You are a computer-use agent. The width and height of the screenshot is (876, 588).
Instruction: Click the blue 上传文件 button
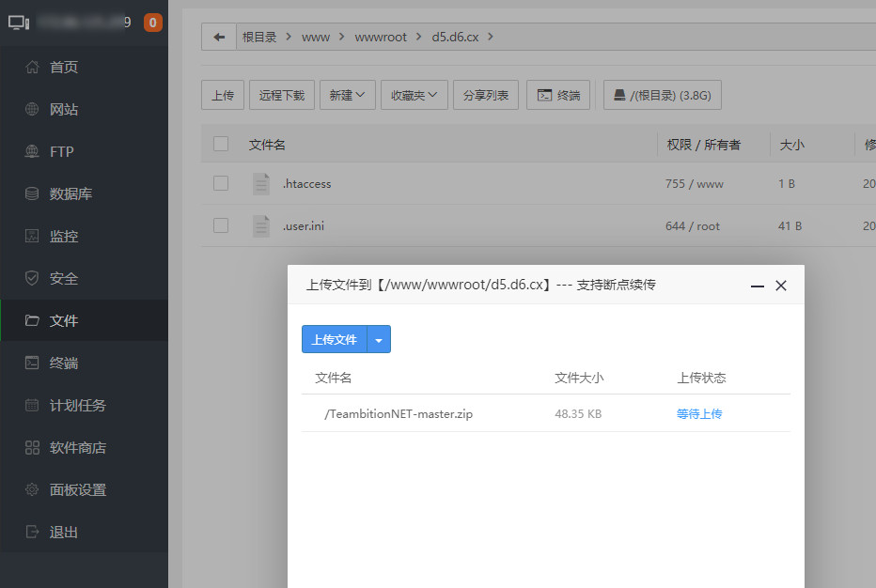click(334, 339)
